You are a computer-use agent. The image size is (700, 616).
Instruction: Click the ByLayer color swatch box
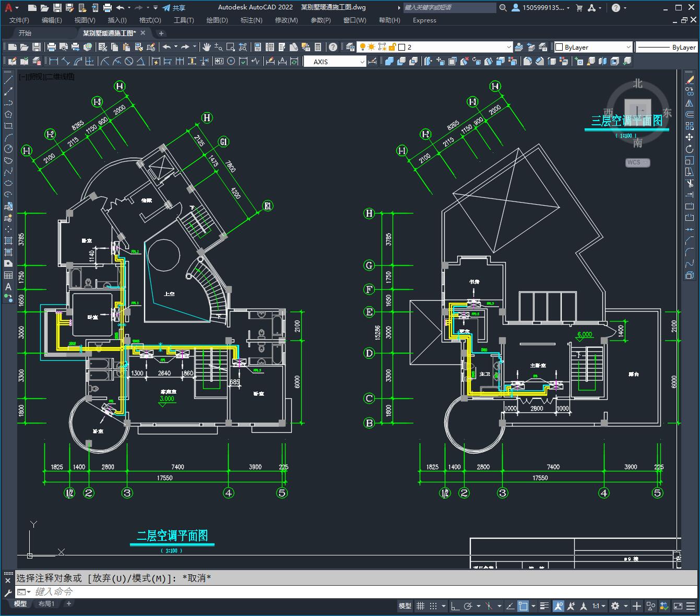559,47
